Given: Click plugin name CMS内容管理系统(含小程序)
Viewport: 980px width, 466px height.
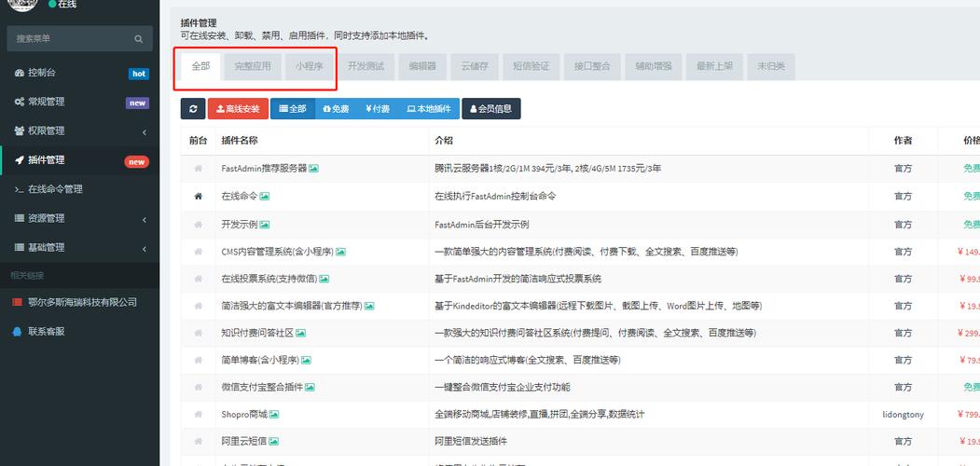Looking at the screenshot, I should pyautogui.click(x=278, y=252).
